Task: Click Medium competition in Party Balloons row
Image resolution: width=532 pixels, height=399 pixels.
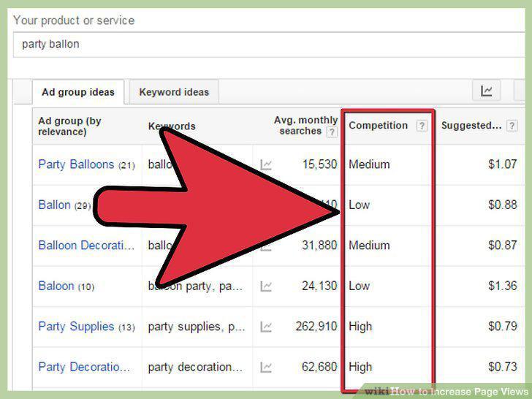Action: 369,164
